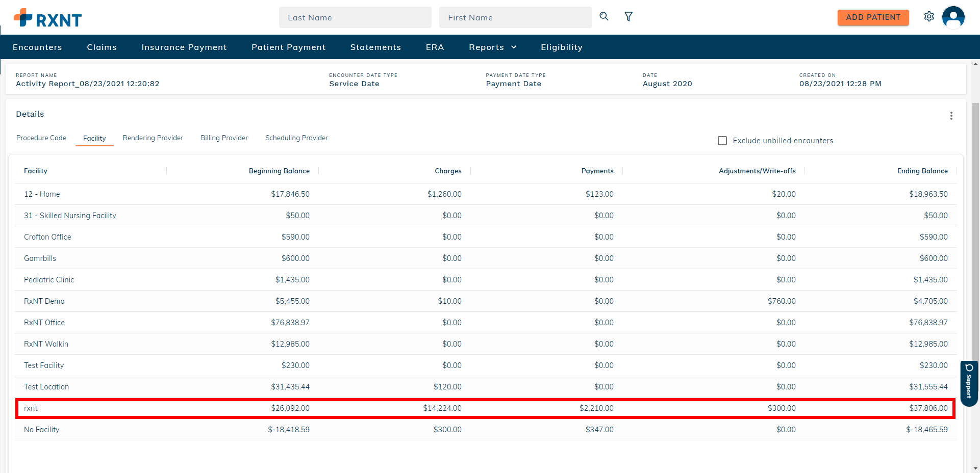The height and width of the screenshot is (473, 980).
Task: Click the $347.00 payments value
Action: click(x=599, y=430)
